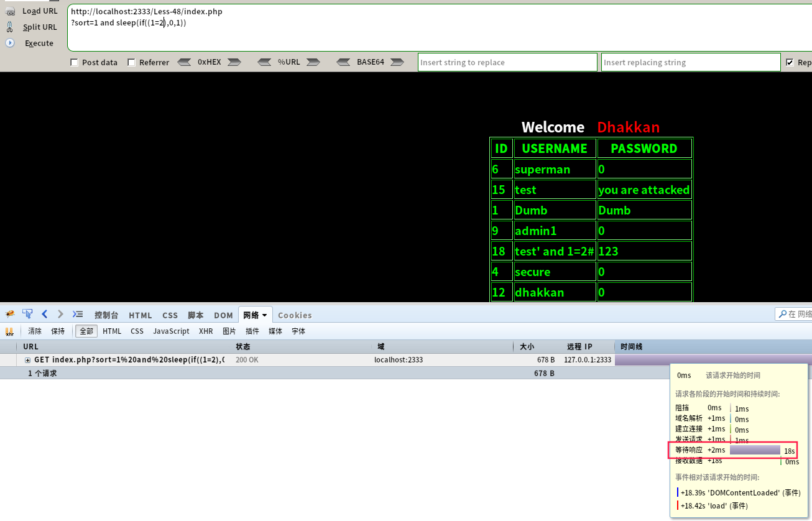This screenshot has height=521, width=812.
Task: Switch to the 脚本 tab
Action: [196, 315]
